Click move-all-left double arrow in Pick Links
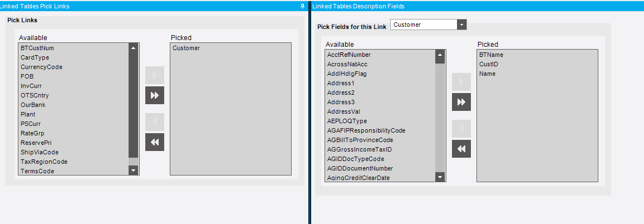The image size is (644, 224). [x=155, y=142]
